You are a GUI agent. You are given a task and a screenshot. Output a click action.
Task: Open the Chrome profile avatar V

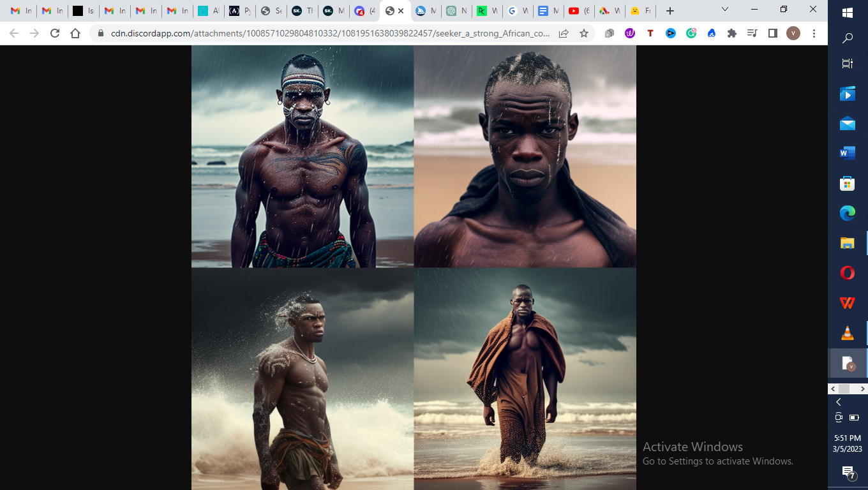[793, 33]
